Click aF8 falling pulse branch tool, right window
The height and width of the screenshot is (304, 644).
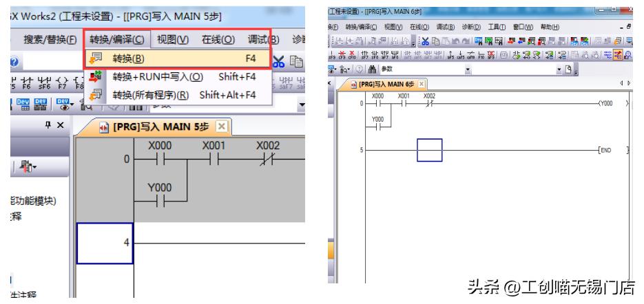coord(395,54)
